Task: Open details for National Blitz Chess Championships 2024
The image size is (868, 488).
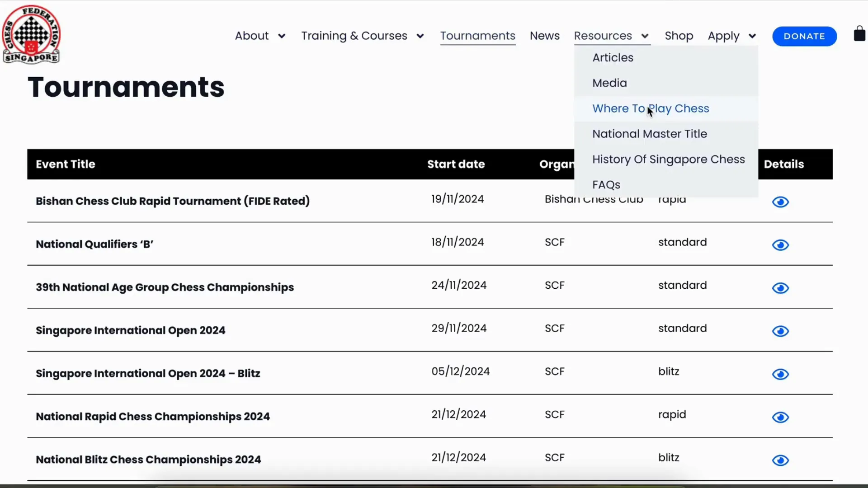Action: (780, 460)
